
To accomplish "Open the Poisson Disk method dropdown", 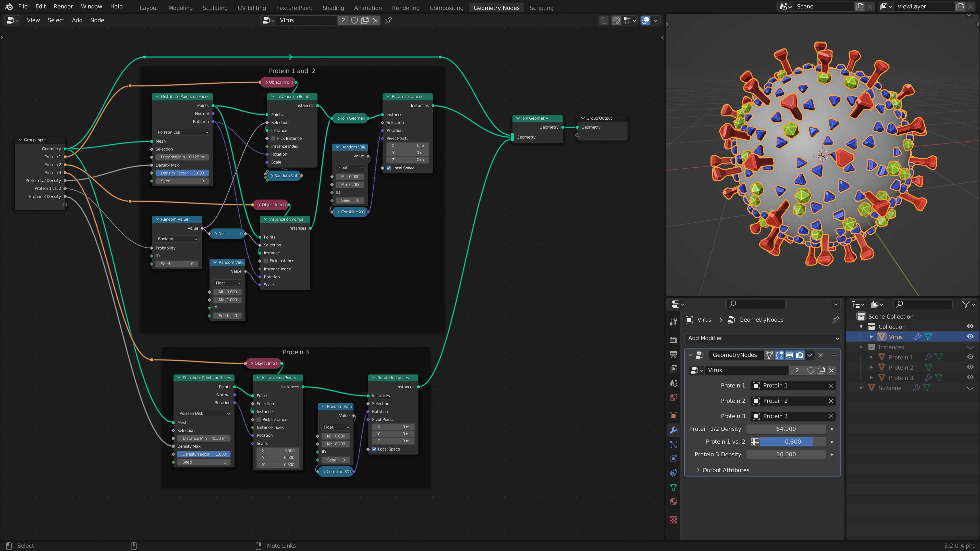I will pyautogui.click(x=183, y=132).
